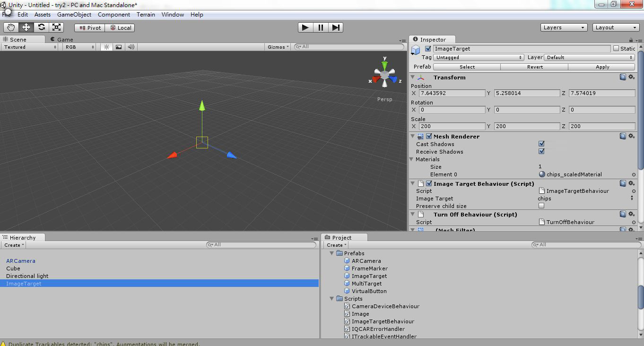Select the Rotate tool
644x346 pixels.
[42, 27]
